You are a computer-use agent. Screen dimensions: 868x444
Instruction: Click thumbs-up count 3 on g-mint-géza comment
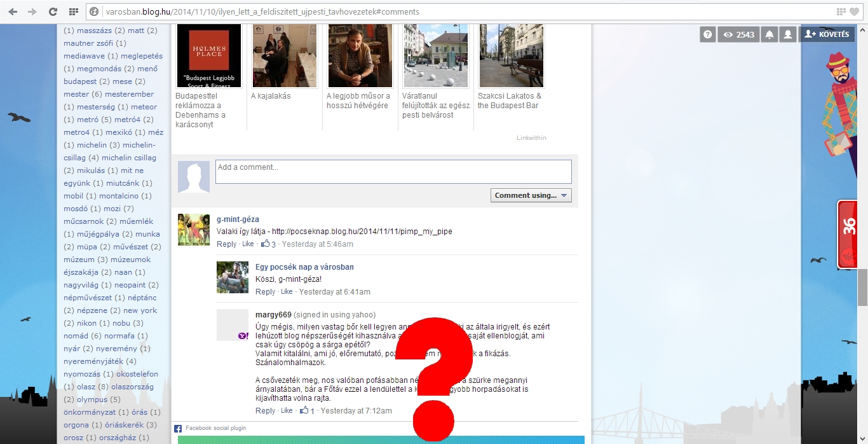(268, 244)
